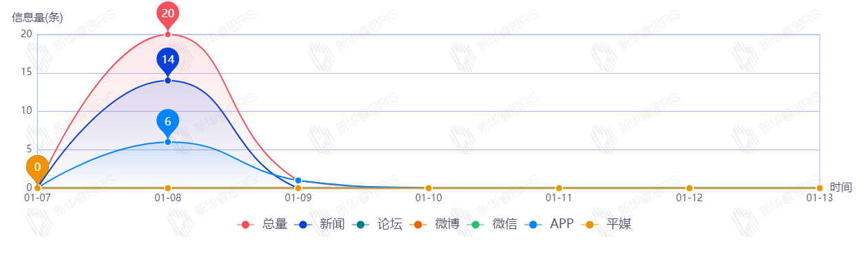Select the red 总量 peak data point
Viewport: 868px width, 255px height.
[167, 34]
